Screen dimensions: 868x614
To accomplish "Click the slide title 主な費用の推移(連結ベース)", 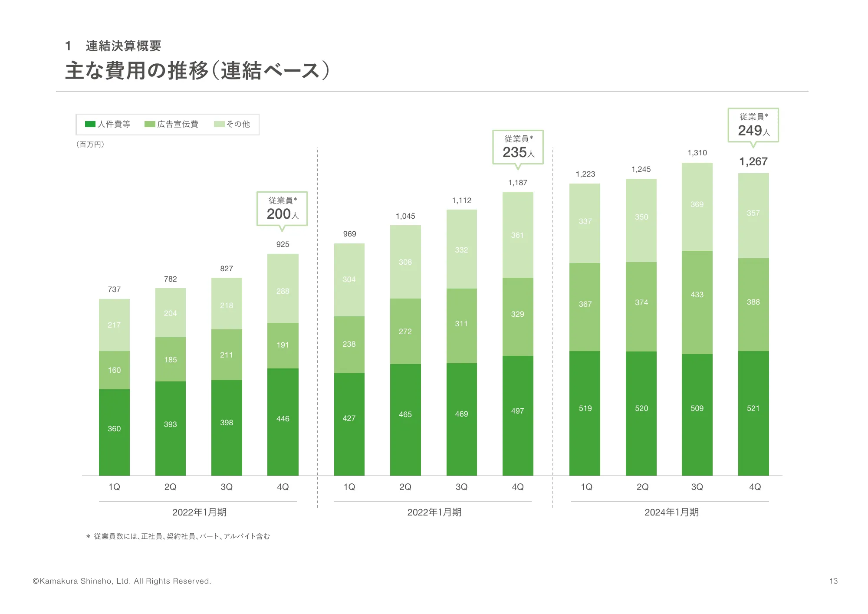I will pos(197,70).
